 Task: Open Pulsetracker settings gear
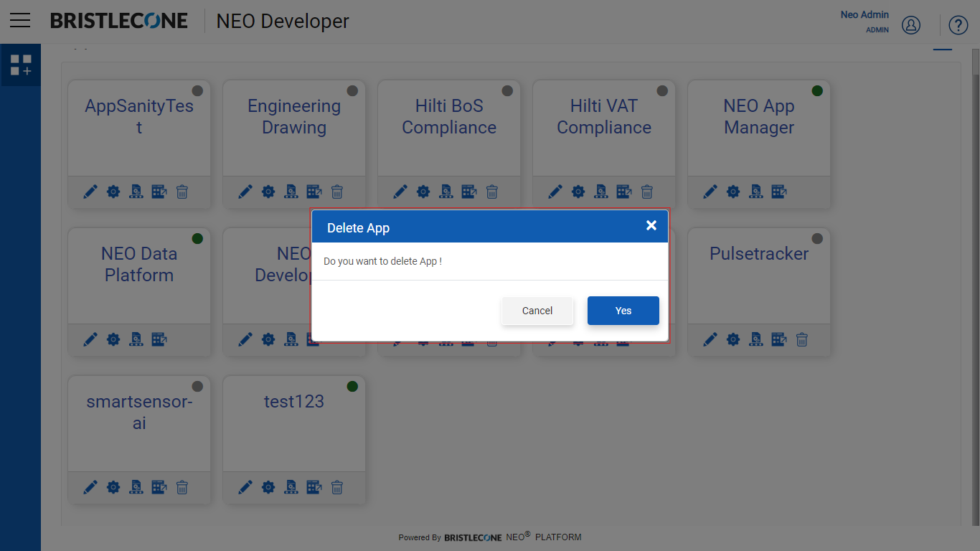(x=733, y=339)
